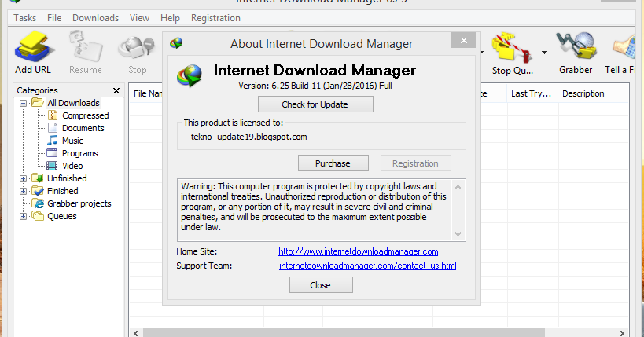This screenshot has width=644, height=337.
Task: Select All Downloads folder
Action: pyautogui.click(x=73, y=103)
